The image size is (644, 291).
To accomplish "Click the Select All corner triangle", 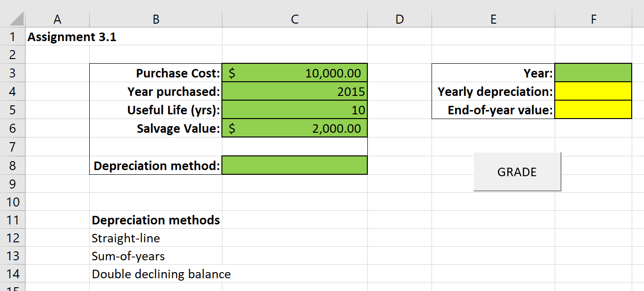I will [13, 19].
